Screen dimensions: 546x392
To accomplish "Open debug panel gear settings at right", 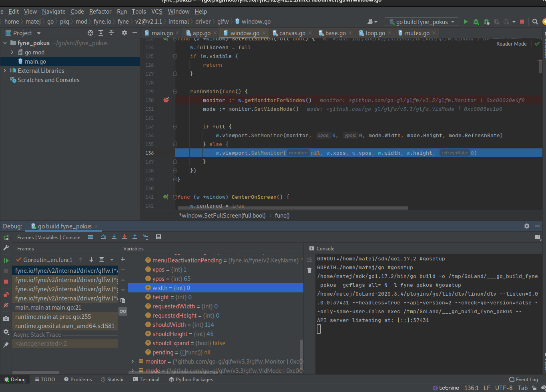I will click(x=527, y=226).
